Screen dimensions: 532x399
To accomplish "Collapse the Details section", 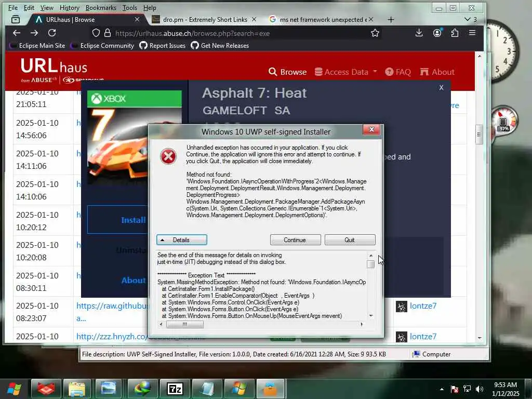I will [181, 240].
